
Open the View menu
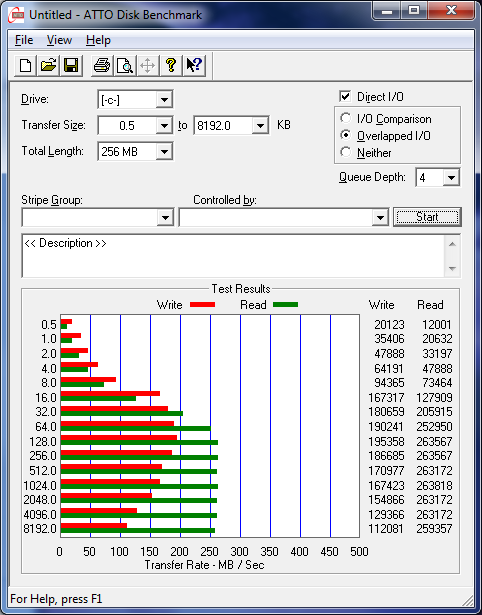click(59, 40)
